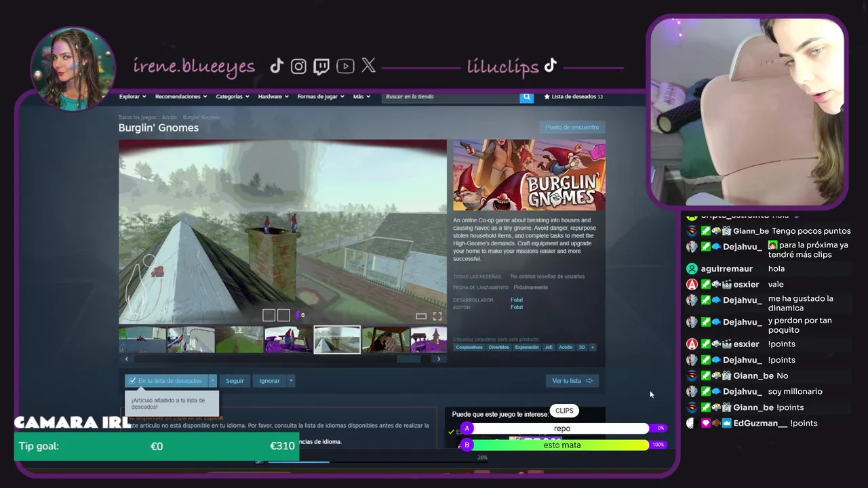
Task: Open the Hardware dropdown menu
Action: (x=273, y=97)
